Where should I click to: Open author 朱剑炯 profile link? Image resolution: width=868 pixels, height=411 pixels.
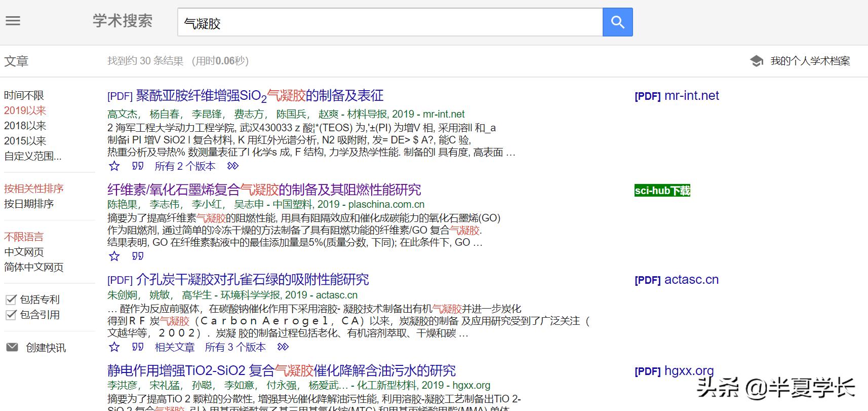click(x=123, y=295)
